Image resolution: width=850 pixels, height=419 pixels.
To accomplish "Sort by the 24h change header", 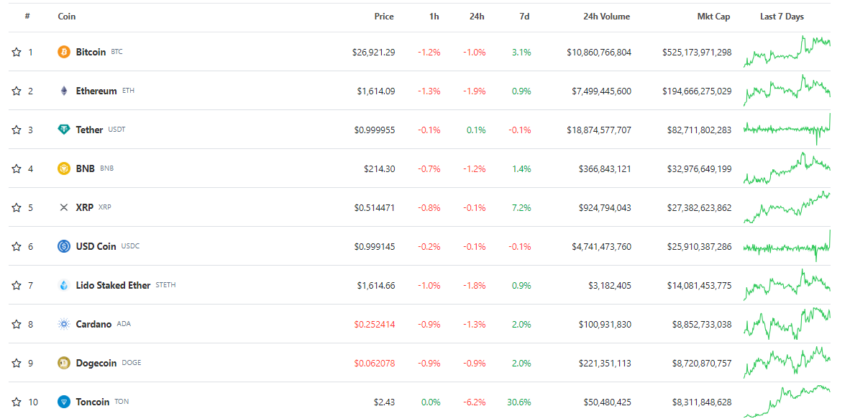I will (477, 16).
